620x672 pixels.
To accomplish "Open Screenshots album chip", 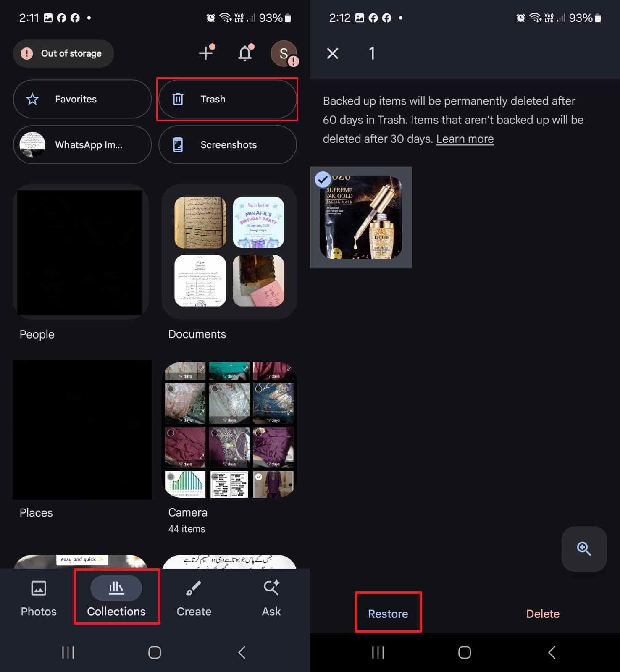I will (227, 145).
